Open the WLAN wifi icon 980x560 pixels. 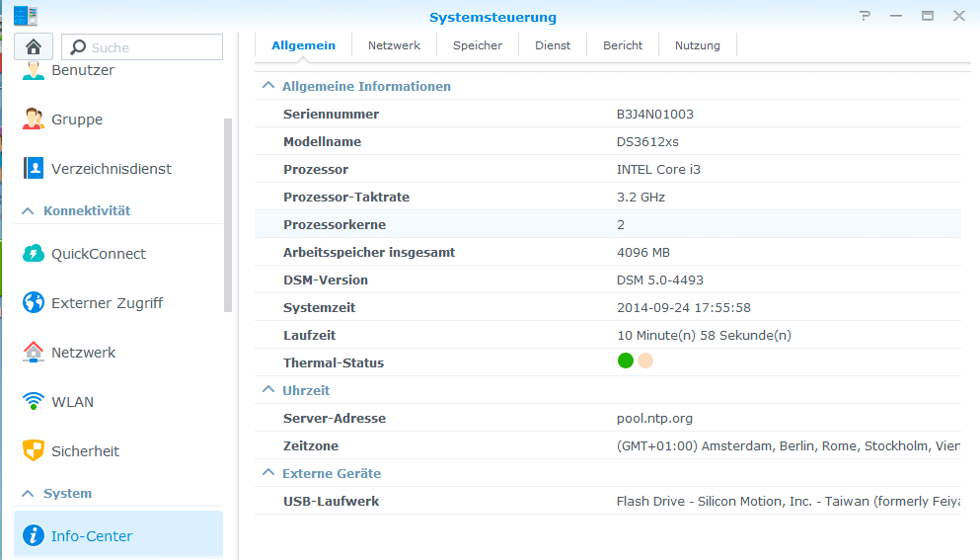[35, 402]
